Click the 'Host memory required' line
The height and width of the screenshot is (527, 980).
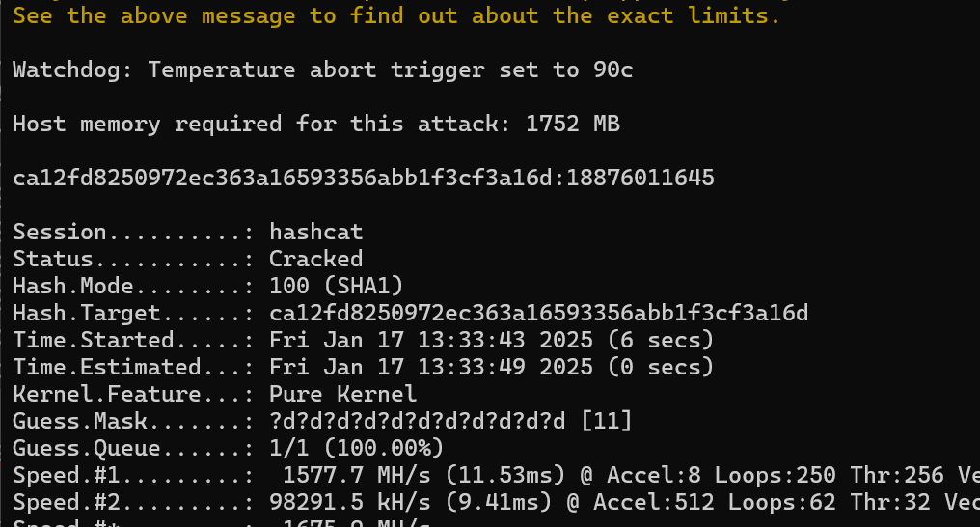click(316, 124)
